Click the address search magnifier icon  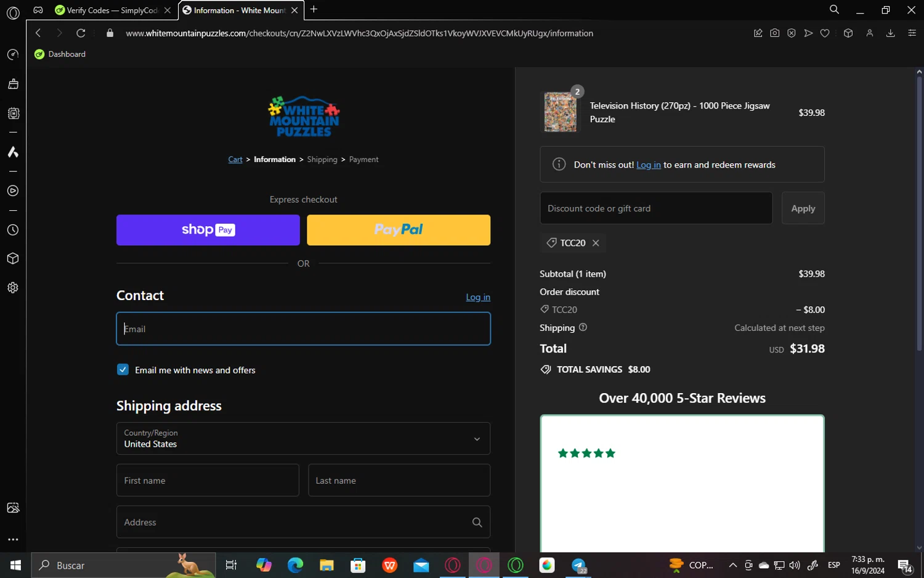click(477, 522)
